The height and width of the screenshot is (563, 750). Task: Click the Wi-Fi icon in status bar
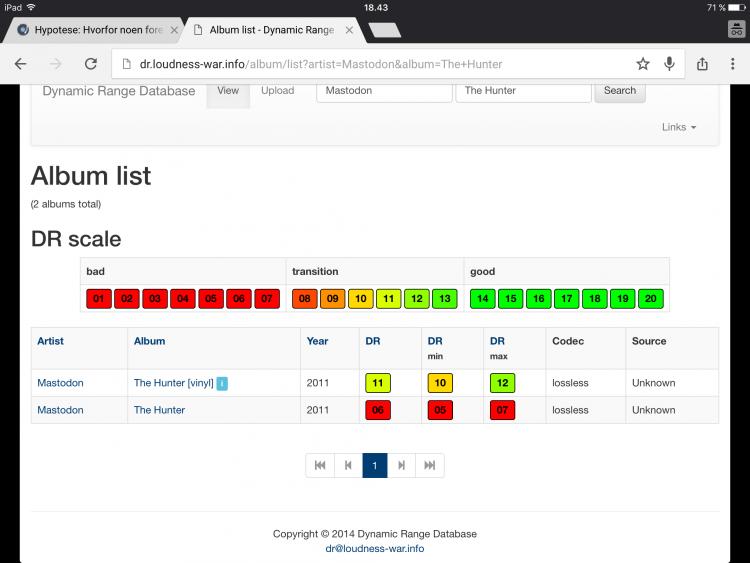coord(31,7)
